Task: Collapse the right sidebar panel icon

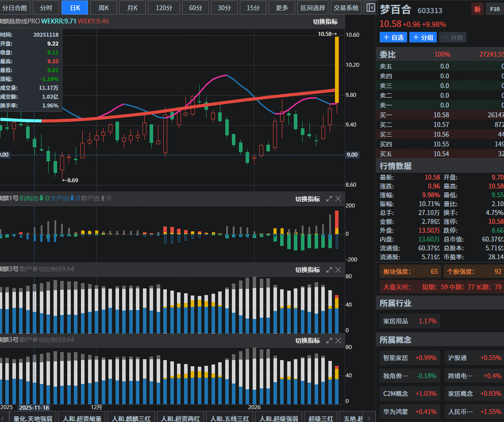Action: click(371, 8)
